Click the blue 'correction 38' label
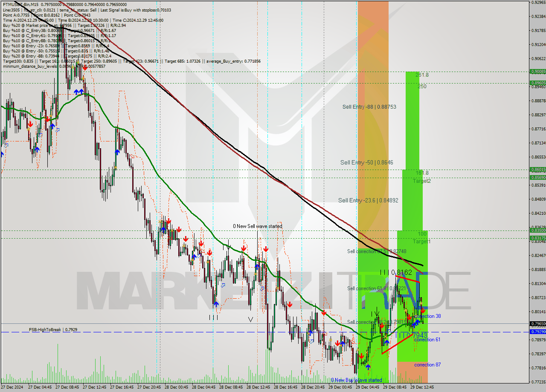 tap(427, 316)
